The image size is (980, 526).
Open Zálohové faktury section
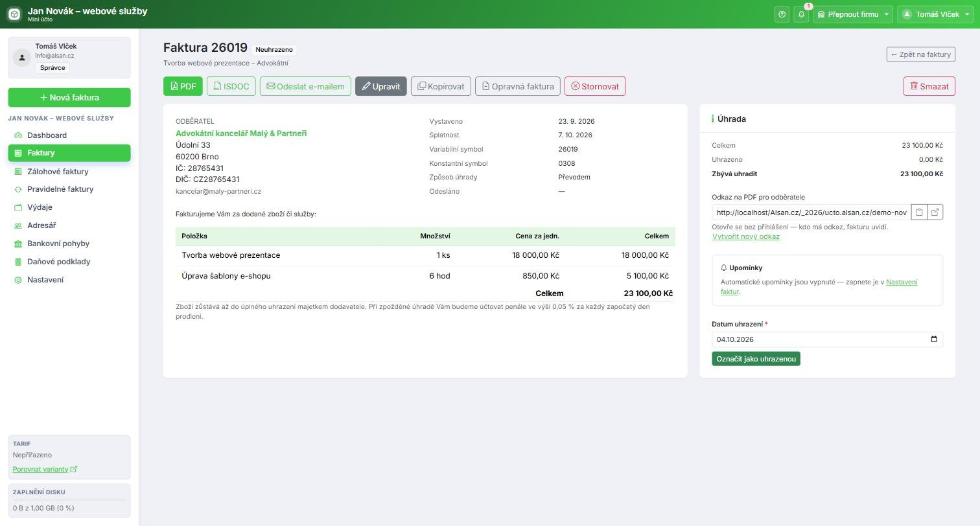tap(69, 172)
